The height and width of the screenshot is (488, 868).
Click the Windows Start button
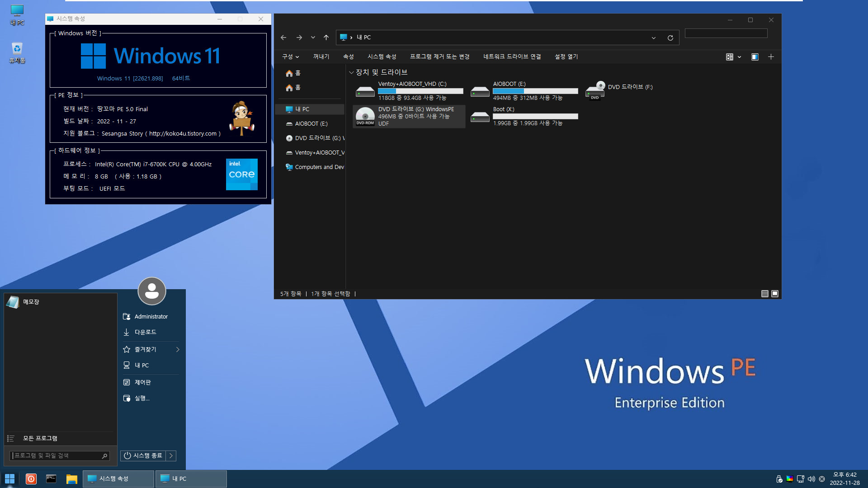click(x=9, y=479)
